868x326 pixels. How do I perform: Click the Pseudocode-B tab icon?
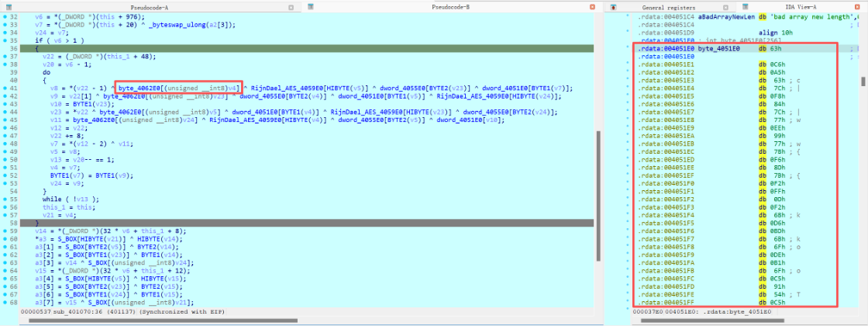tap(311, 6)
